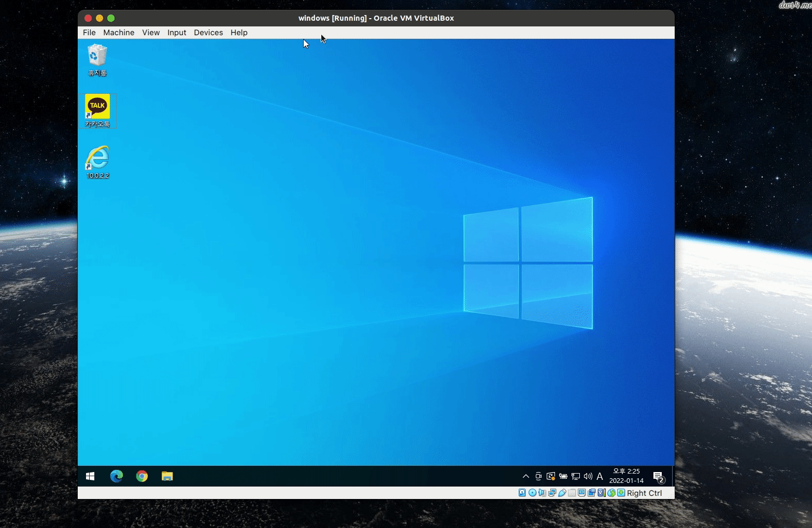Open the Windows Start menu
Screen dimensions: 812x528
coord(90,476)
